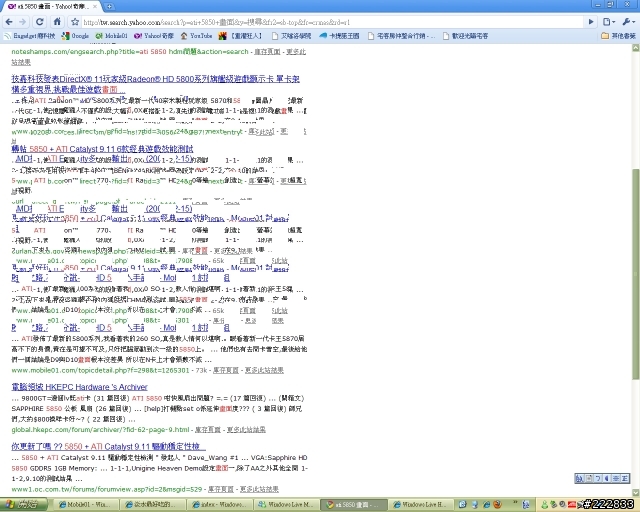
Task: Open the Chrome page menu dropdown
Action: pos(609,22)
